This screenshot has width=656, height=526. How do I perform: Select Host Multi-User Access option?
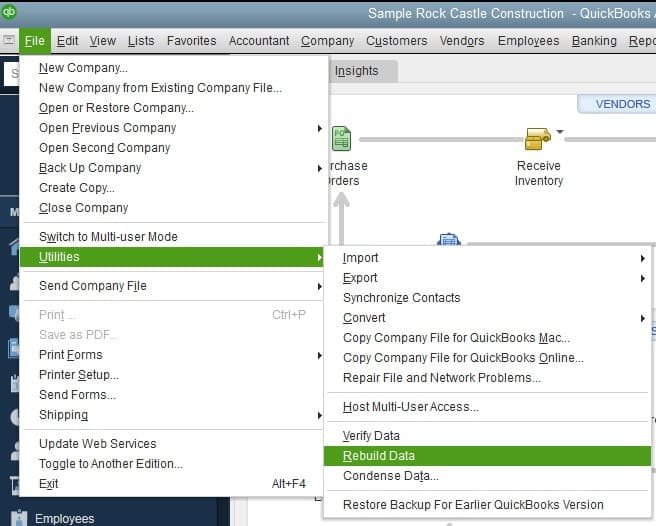pyautogui.click(x=410, y=407)
